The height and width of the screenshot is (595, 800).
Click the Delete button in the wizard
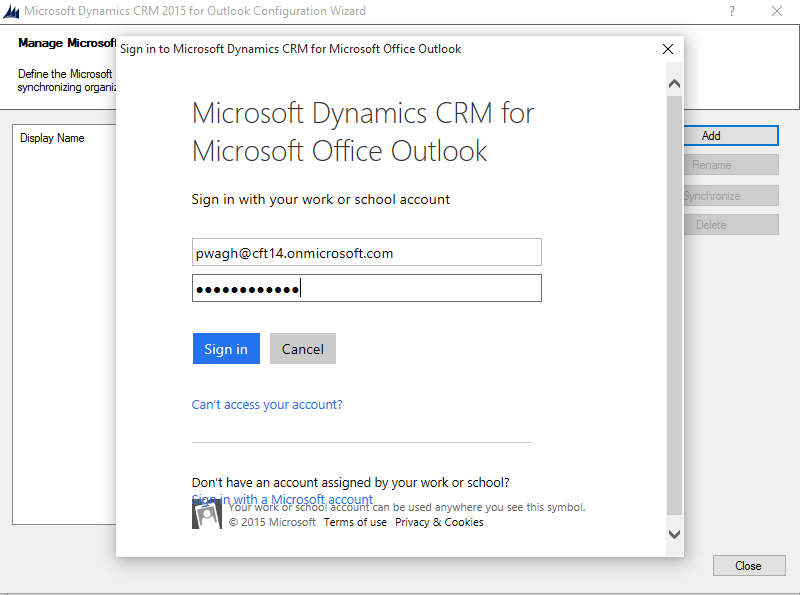click(x=731, y=225)
